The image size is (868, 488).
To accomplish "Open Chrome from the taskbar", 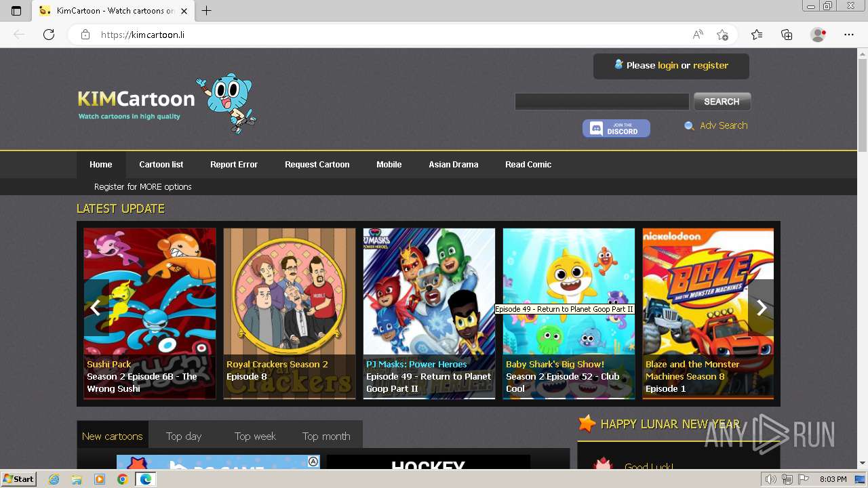I will click(x=122, y=479).
